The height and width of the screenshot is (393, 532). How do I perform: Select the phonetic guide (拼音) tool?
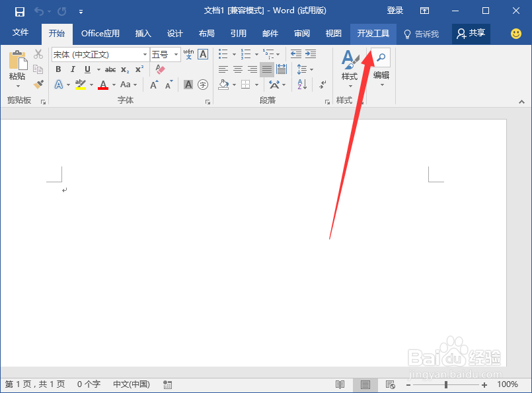coord(188,54)
